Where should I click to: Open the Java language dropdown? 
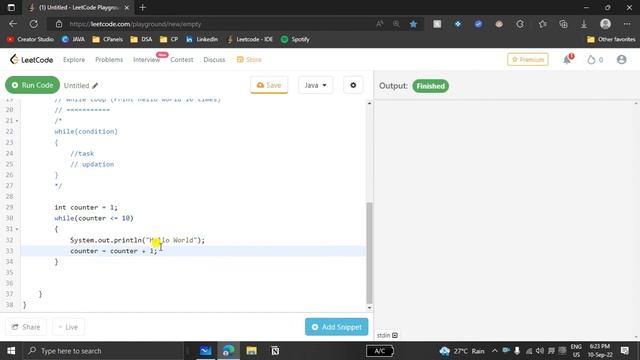coord(316,85)
